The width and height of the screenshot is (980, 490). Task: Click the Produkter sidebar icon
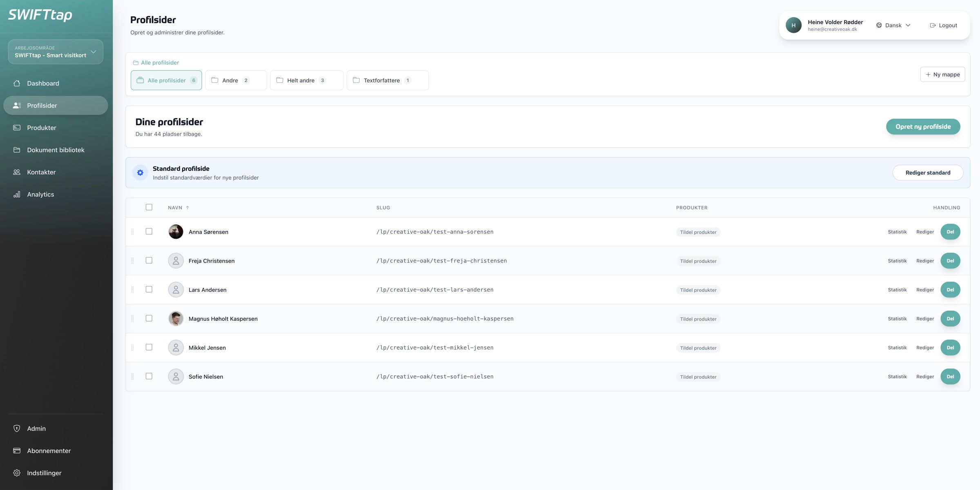coord(17,128)
